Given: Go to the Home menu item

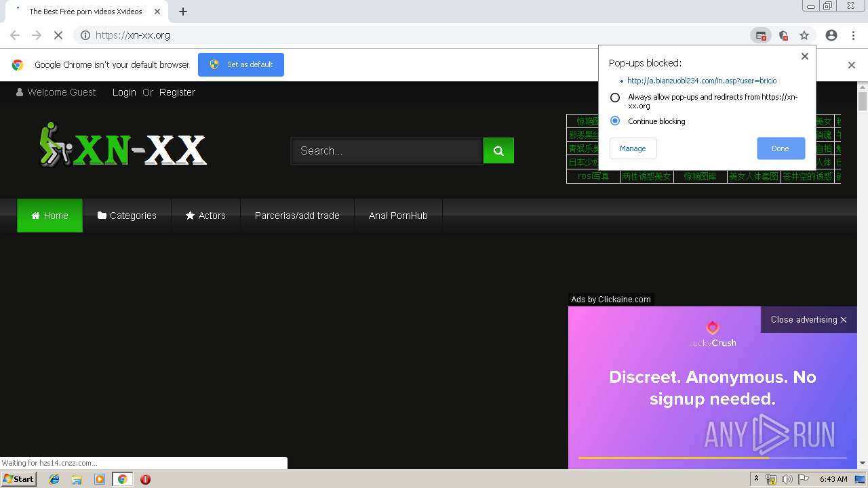Looking at the screenshot, I should click(x=50, y=216).
